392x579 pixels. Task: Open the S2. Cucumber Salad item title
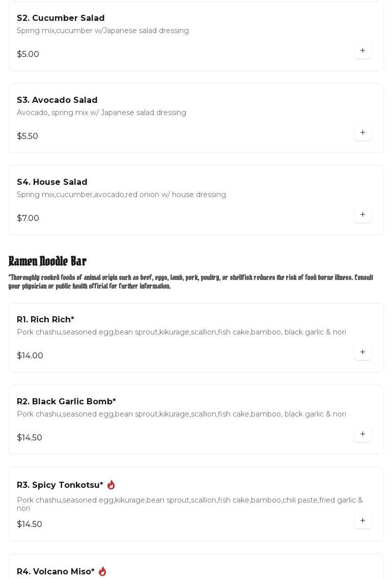61,18
